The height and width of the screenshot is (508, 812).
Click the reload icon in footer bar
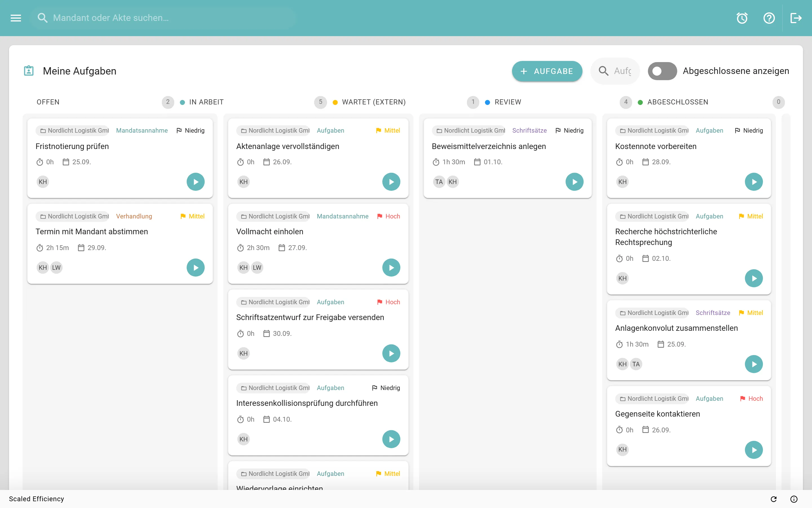point(773,499)
